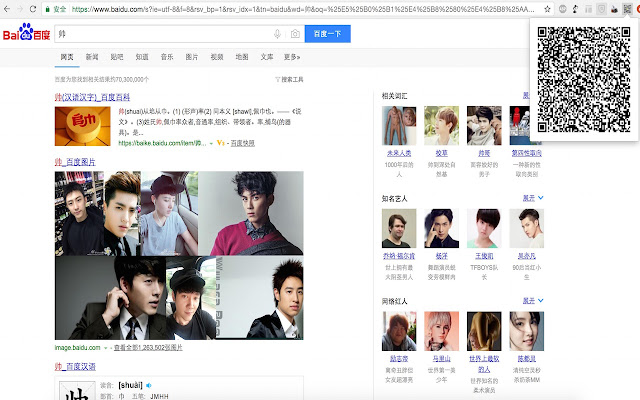
Task: Open the golden sculpture thumbnail in 网络红人
Action: pos(484,331)
